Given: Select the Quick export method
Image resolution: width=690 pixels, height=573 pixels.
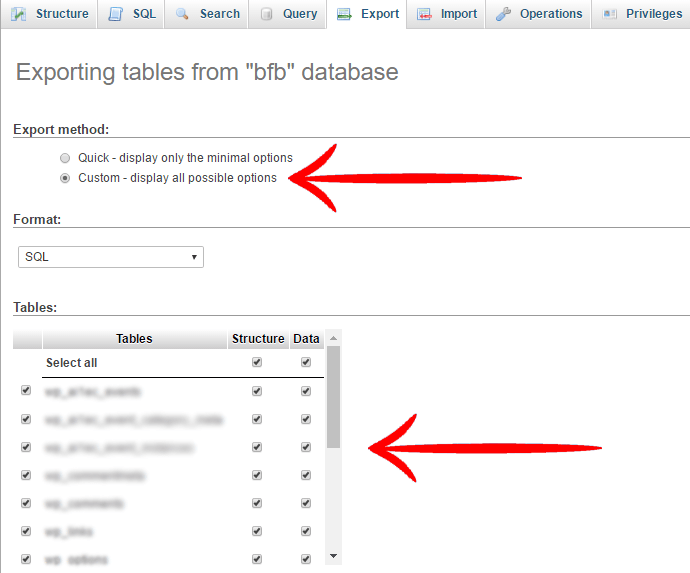Looking at the screenshot, I should point(65,158).
